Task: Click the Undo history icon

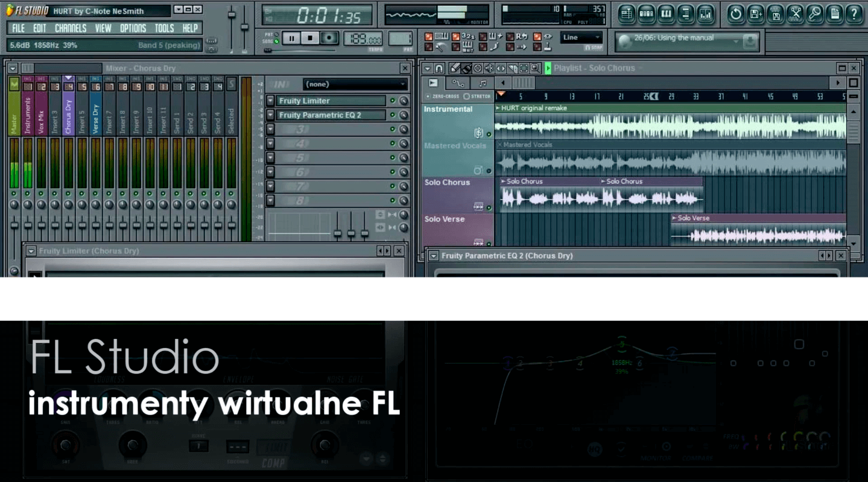Action: [x=735, y=14]
